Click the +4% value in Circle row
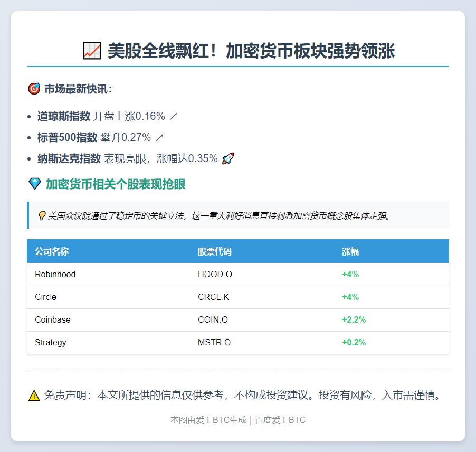This screenshot has height=452, width=476. click(x=350, y=297)
